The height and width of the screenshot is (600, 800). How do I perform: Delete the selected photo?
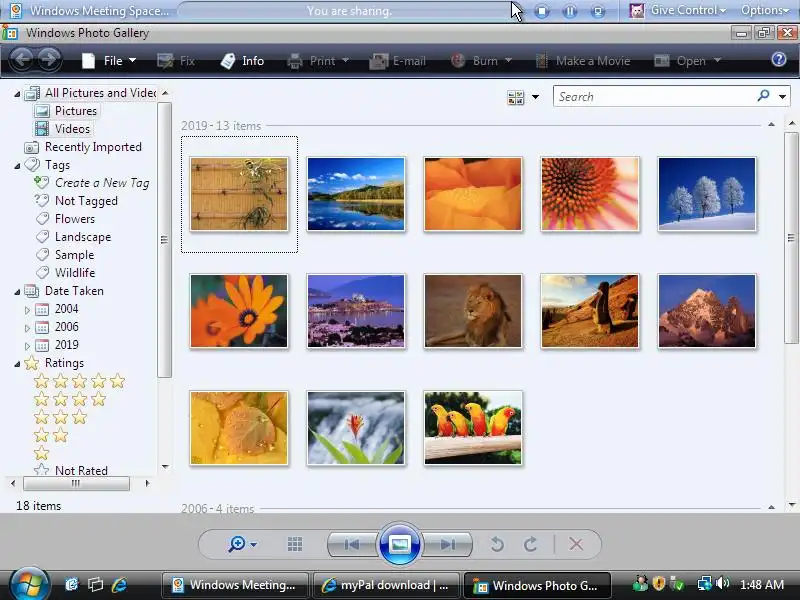(576, 544)
